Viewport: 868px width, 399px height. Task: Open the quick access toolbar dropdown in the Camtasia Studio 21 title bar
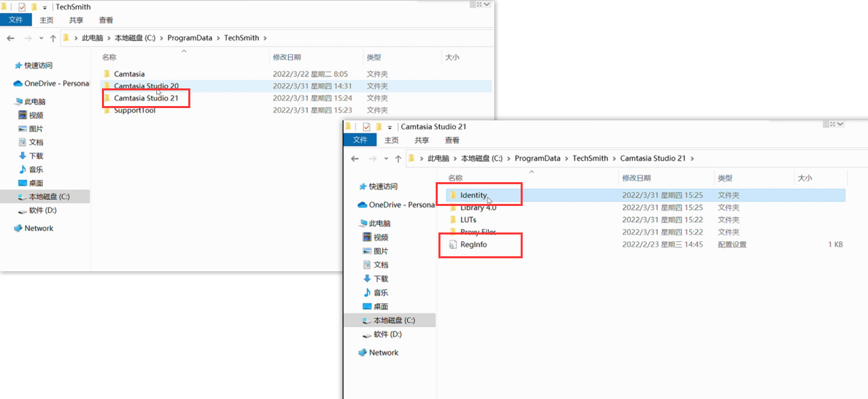390,127
